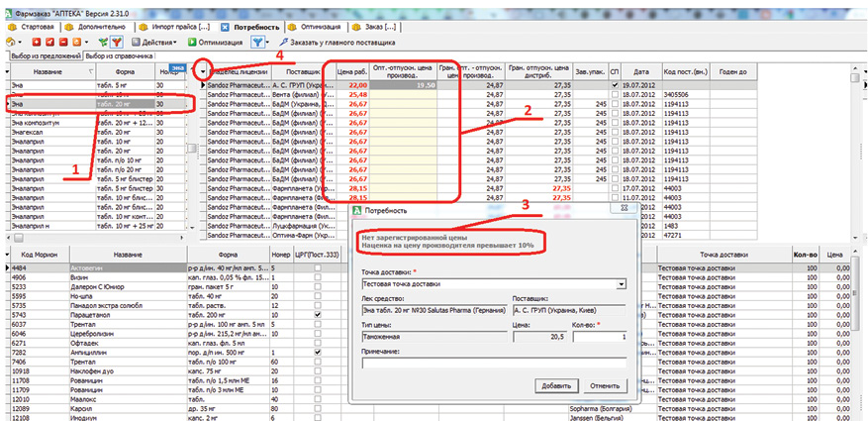Toggle СП checkbox for 17.07.2012 row

pyautogui.click(x=615, y=189)
